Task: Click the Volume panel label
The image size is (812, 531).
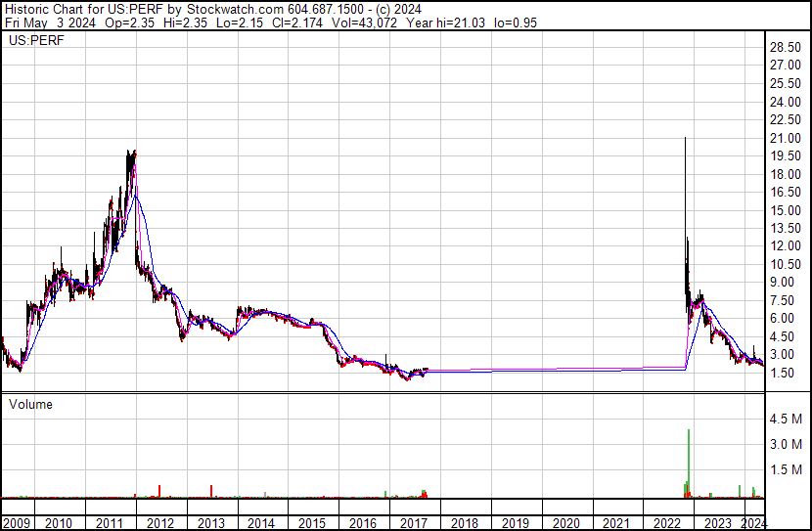Action: click(30, 404)
